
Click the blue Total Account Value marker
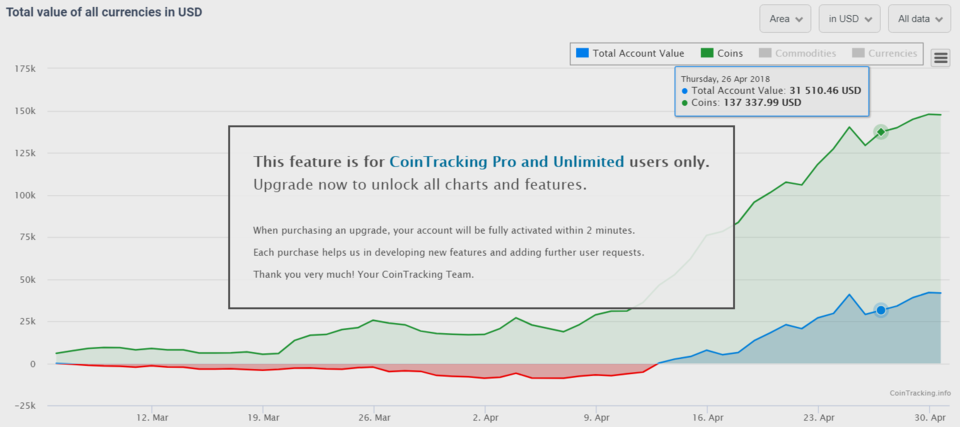coord(880,310)
